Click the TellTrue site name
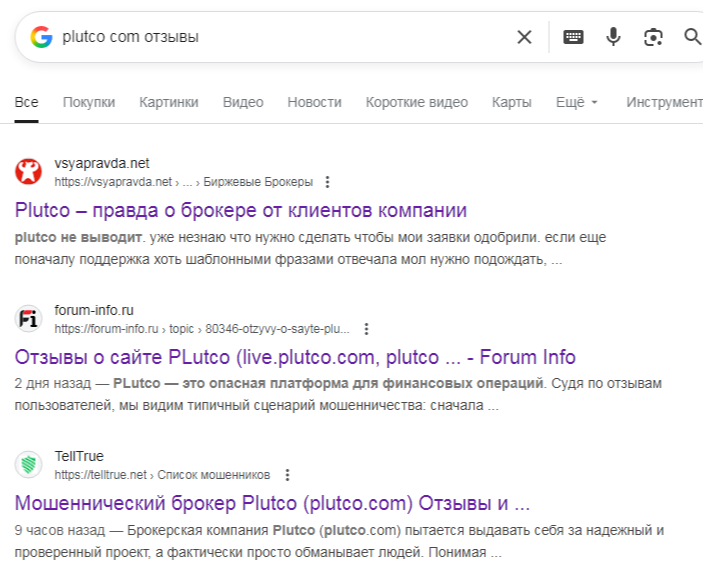This screenshot has height=572, width=703. (x=79, y=456)
